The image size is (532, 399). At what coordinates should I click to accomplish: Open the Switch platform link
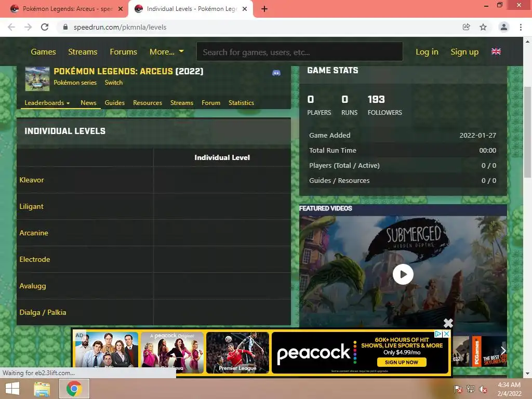114,83
